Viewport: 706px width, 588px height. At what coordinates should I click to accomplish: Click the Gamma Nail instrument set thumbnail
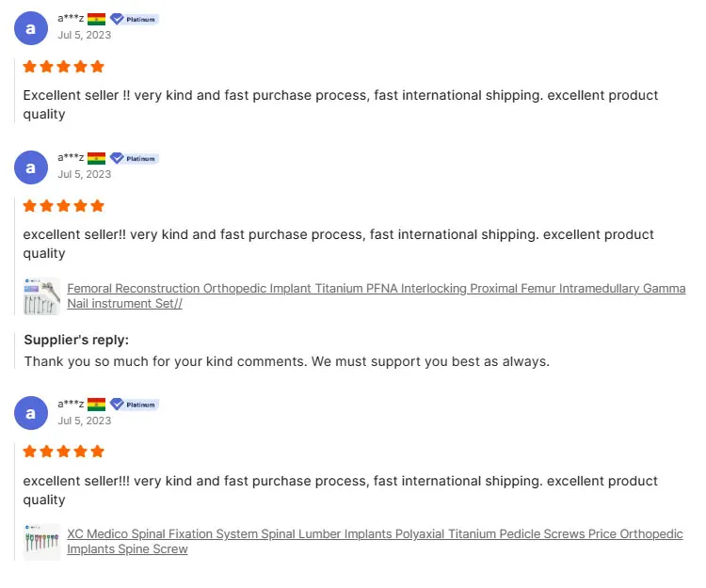pos(41,296)
